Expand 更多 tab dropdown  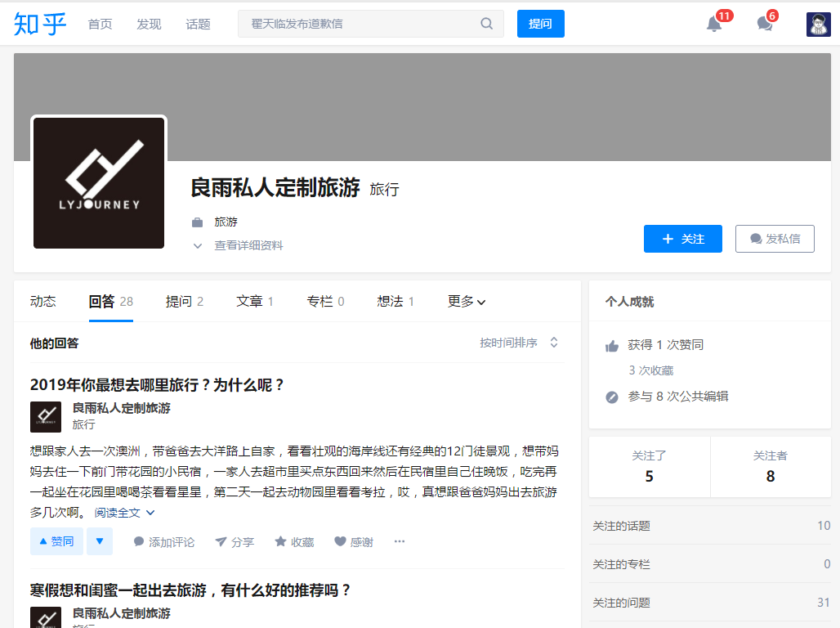coord(466,301)
